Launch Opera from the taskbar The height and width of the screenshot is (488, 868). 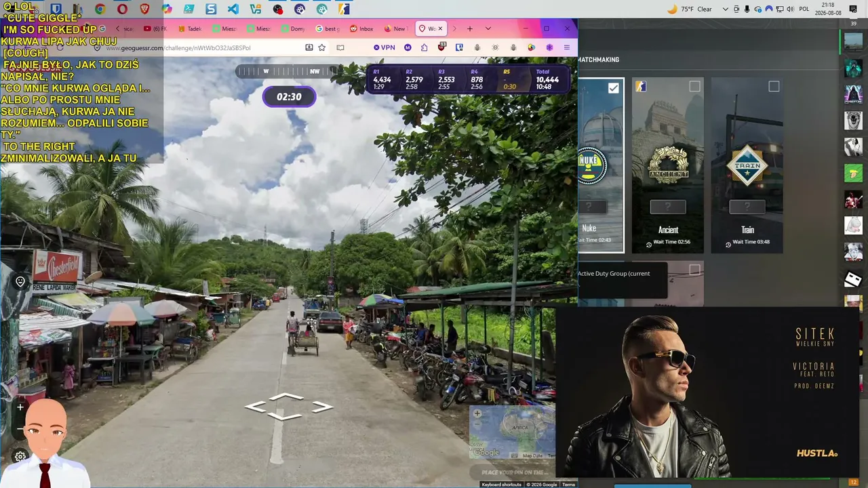pyautogui.click(x=122, y=9)
